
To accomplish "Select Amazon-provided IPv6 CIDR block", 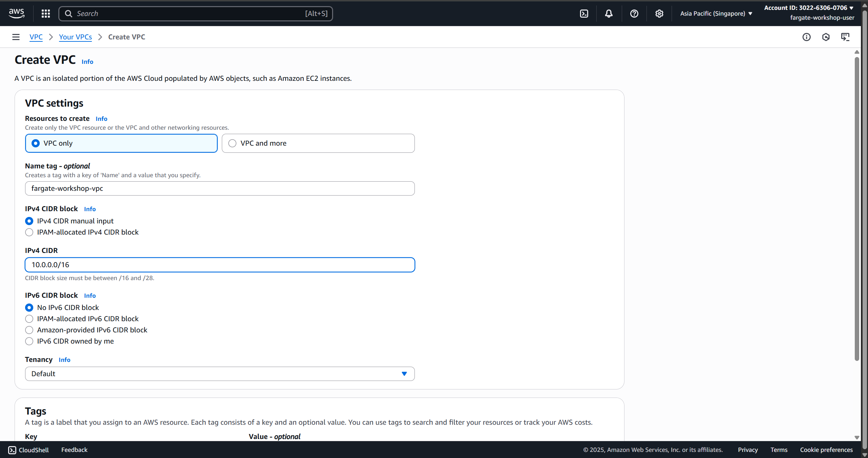I will [x=29, y=330].
